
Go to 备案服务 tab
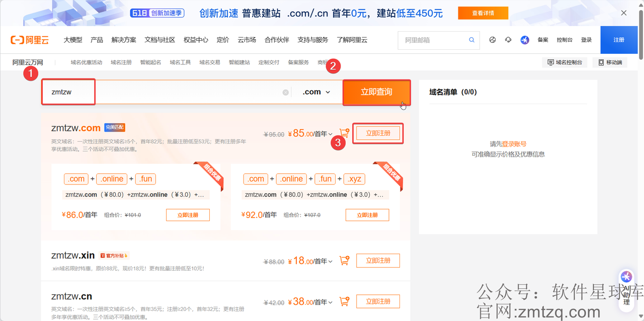tap(298, 62)
